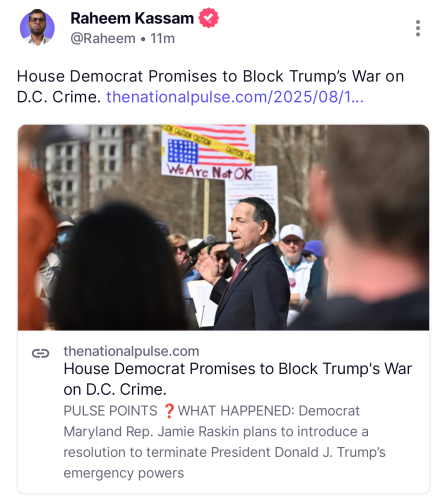Open the Raheem Kassam display name
This screenshot has width=447, height=500.
click(x=132, y=18)
